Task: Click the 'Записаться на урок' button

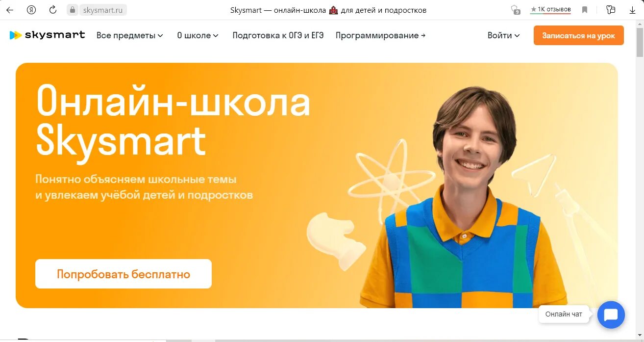Action: click(578, 35)
